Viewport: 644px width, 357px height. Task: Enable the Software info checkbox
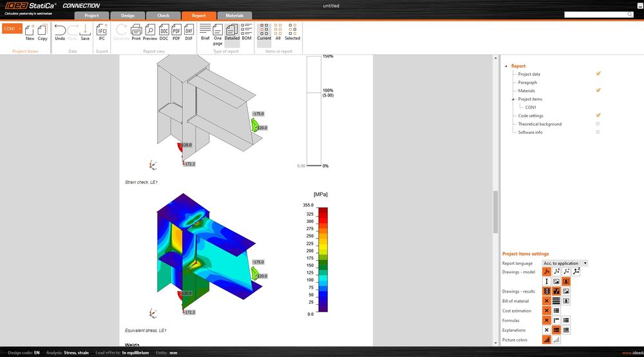598,132
